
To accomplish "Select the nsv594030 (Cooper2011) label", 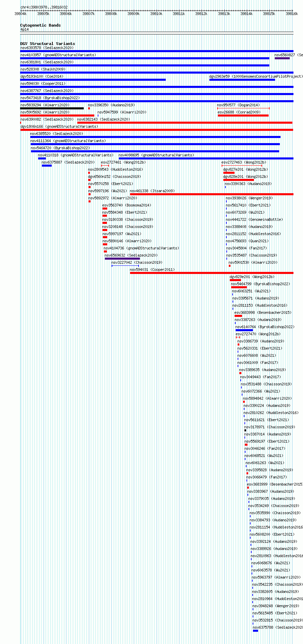I will pos(43,83).
